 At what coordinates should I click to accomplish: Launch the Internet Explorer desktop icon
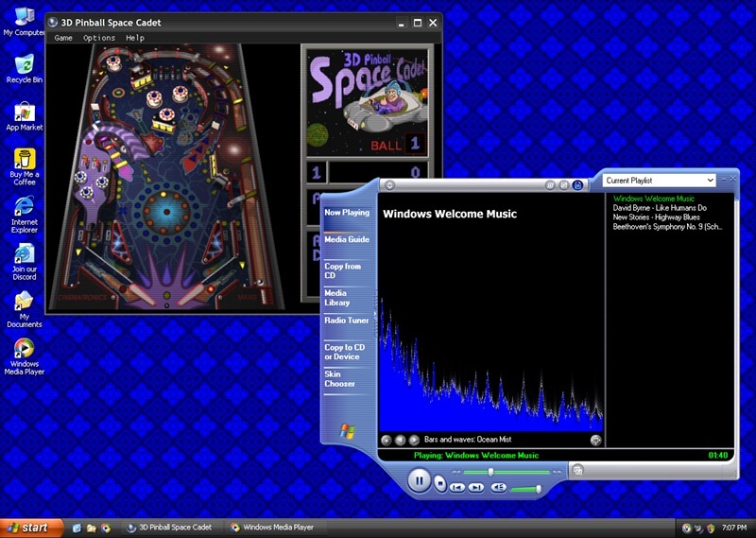coord(25,215)
